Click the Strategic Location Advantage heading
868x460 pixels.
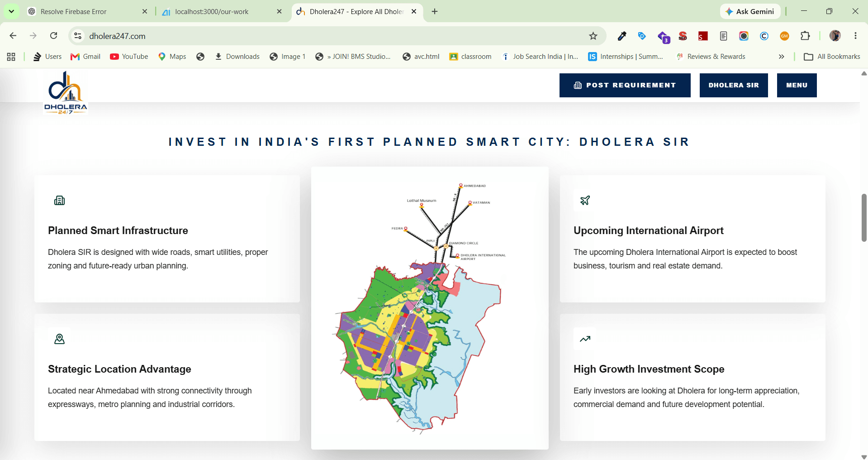point(119,369)
